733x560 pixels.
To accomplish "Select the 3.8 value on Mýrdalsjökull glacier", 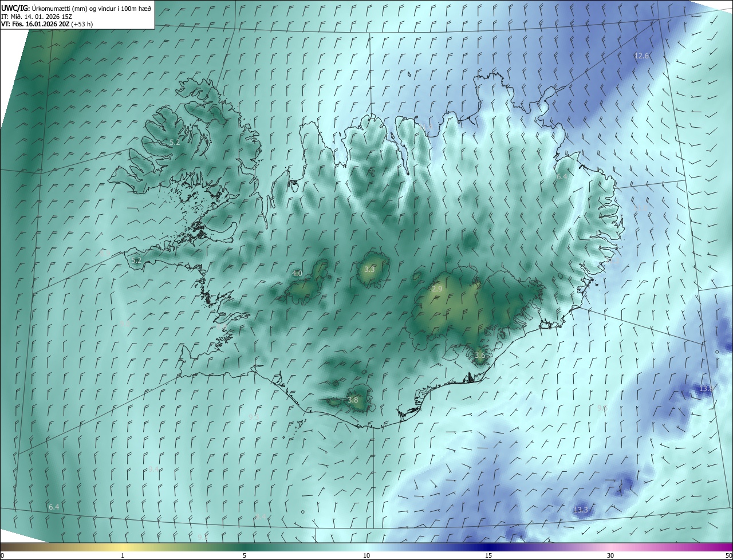I will point(353,400).
